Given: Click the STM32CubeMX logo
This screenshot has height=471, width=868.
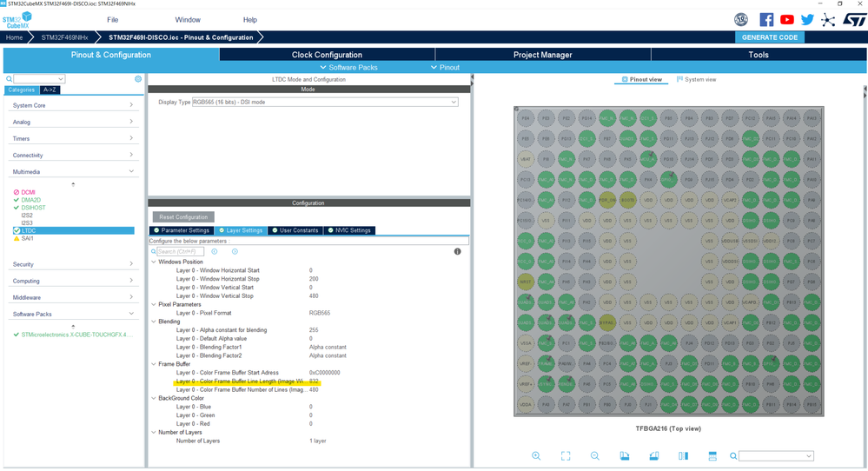Looking at the screenshot, I should [x=17, y=21].
